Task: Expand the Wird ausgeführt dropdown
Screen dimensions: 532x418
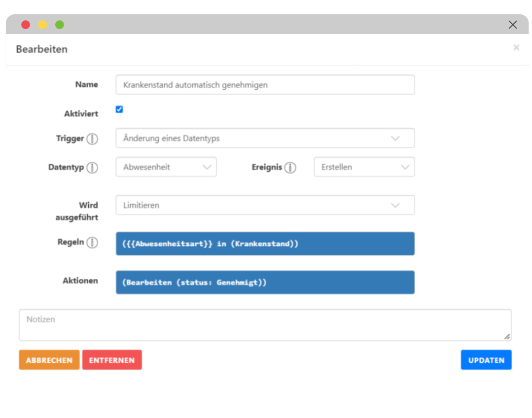Action: click(x=265, y=206)
